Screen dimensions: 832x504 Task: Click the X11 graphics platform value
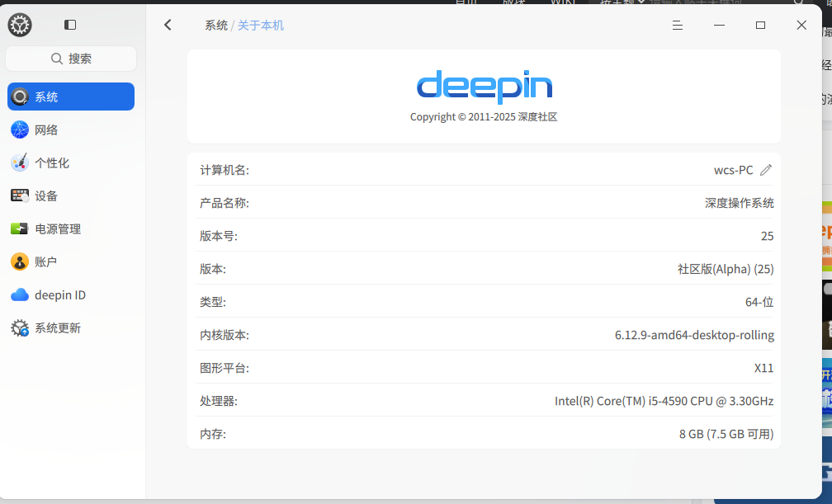(763, 368)
